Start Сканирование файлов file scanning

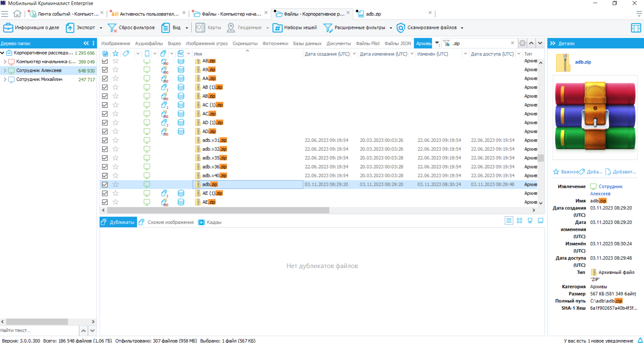427,28
